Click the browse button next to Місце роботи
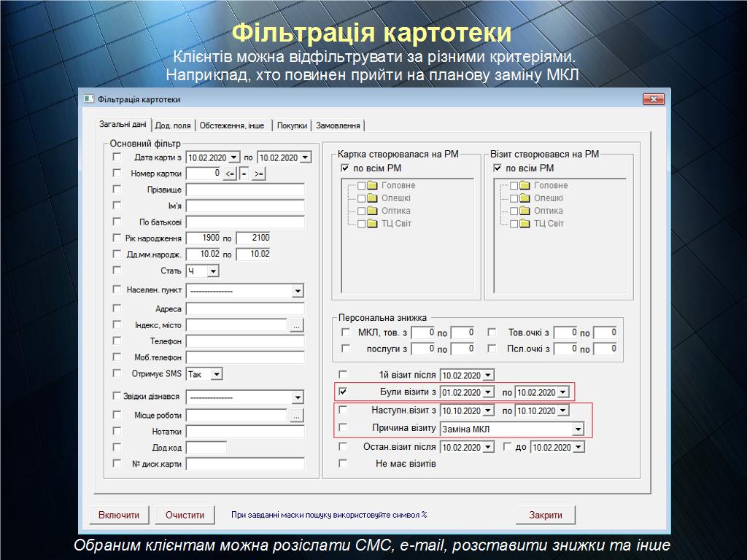Screen dimensions: 747x560 click(x=296, y=416)
